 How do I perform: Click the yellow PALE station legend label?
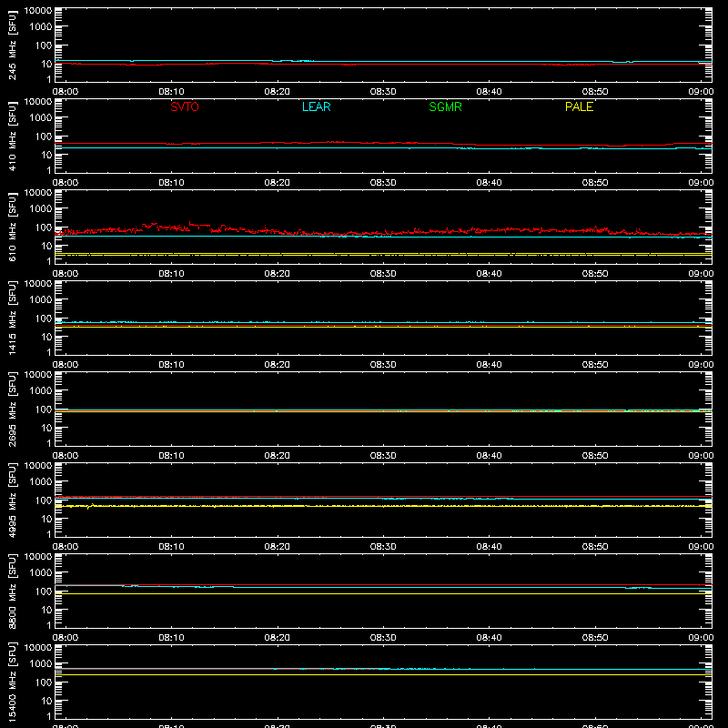pyautogui.click(x=579, y=106)
